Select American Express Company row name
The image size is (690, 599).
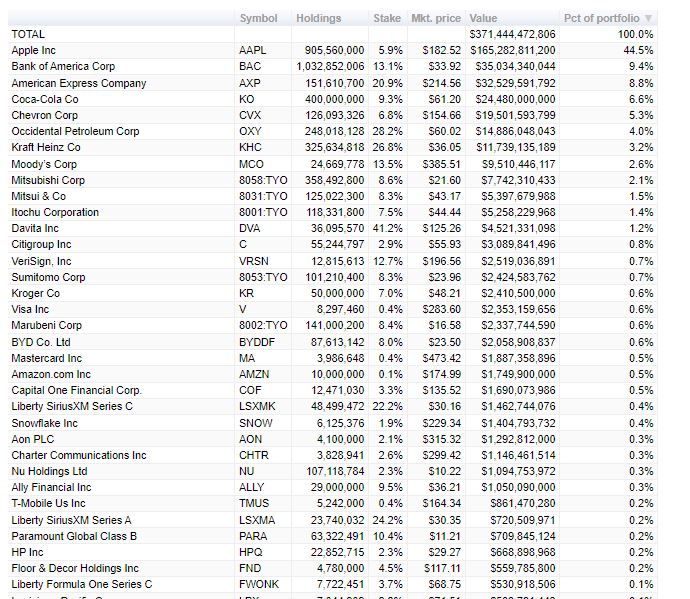pos(79,83)
